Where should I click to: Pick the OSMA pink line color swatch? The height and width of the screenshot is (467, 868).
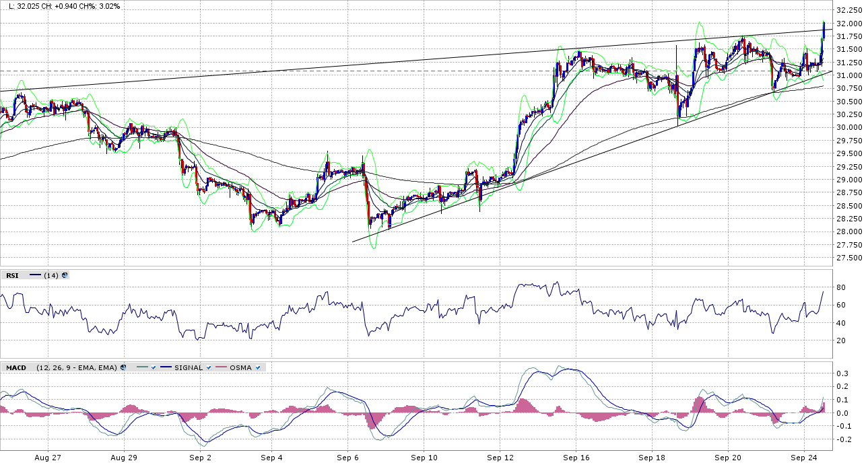point(220,367)
